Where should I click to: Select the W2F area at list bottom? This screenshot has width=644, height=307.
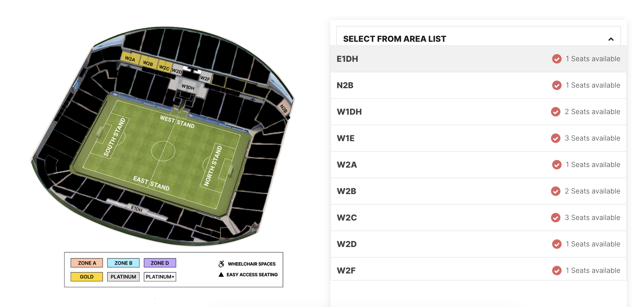(479, 269)
